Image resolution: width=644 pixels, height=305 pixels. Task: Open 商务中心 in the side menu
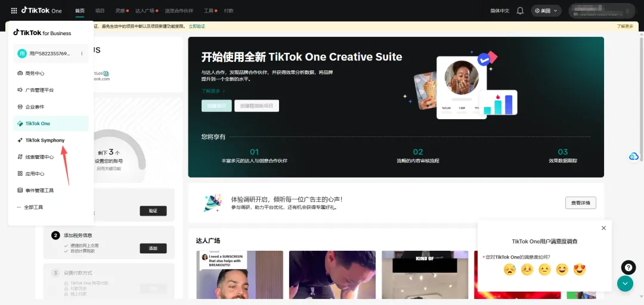[x=51, y=73]
